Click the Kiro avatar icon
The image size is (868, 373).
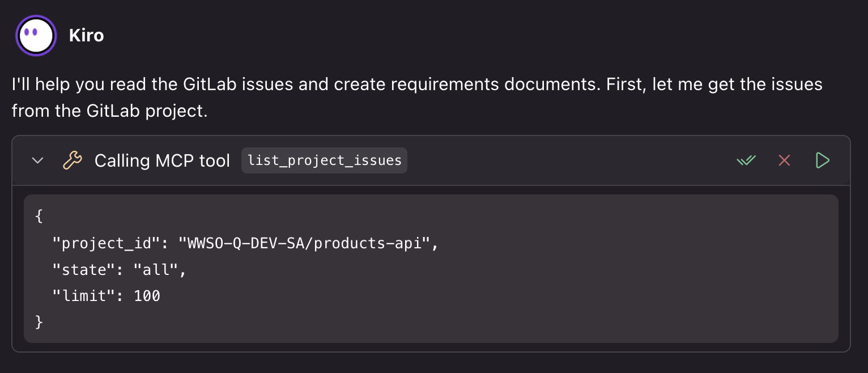point(36,35)
